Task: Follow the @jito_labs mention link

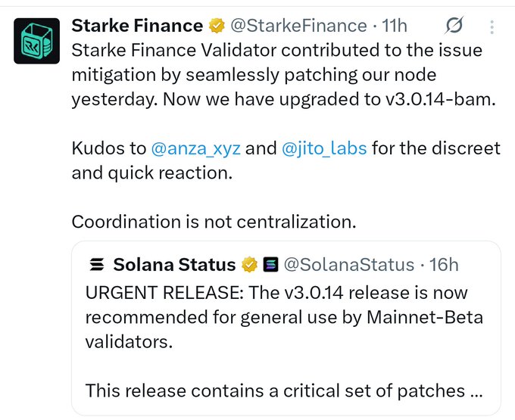Action: 324,148
